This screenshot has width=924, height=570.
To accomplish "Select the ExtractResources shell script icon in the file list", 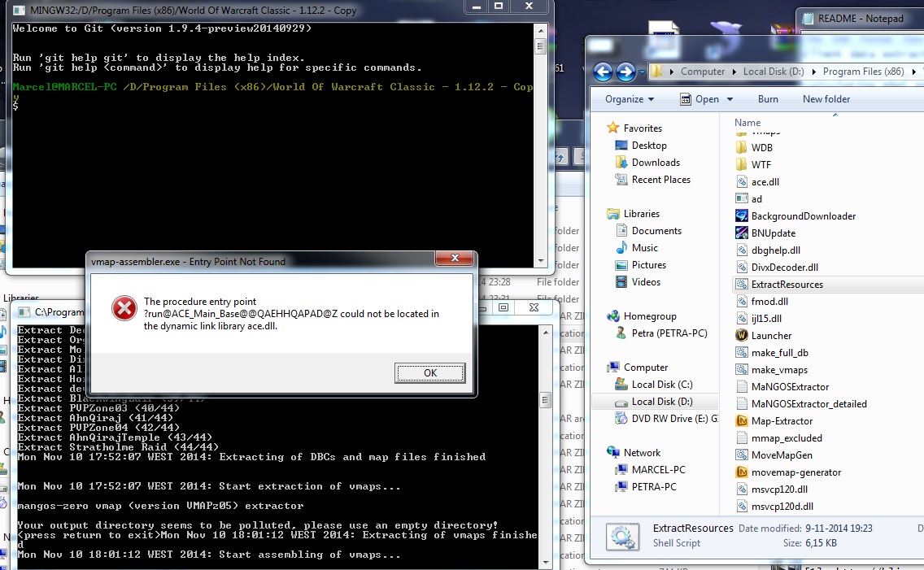I will pyautogui.click(x=742, y=284).
